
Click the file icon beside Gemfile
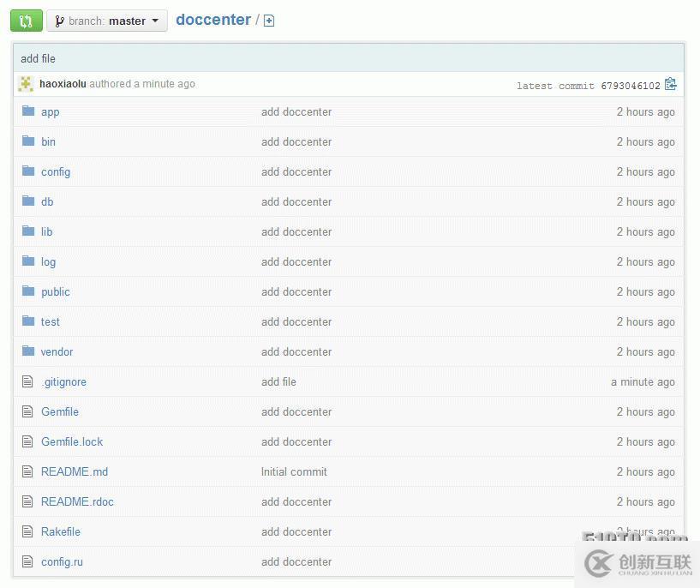27,411
